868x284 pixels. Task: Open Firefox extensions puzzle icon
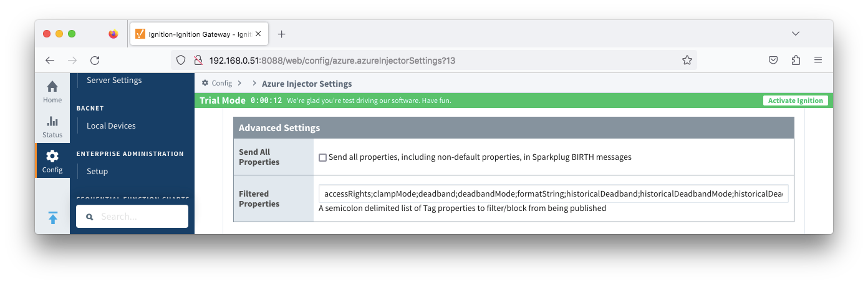(795, 61)
